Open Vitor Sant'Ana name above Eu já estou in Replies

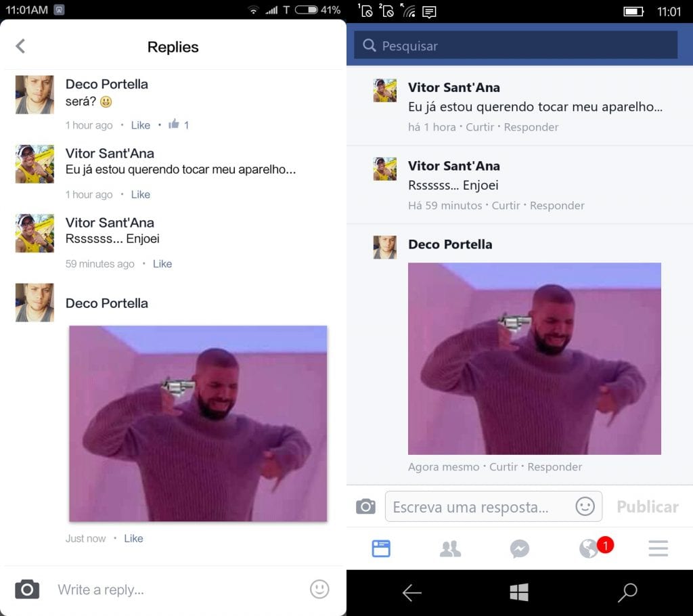pos(110,154)
